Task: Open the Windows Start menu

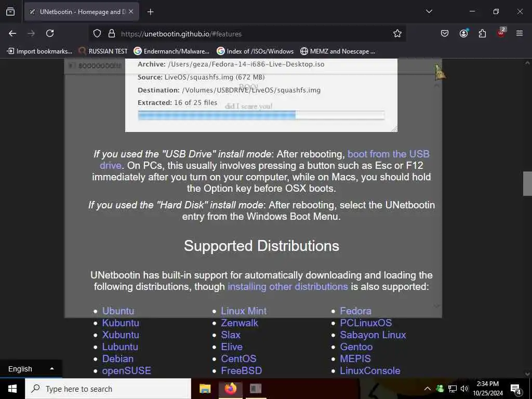Action: [x=12, y=389]
